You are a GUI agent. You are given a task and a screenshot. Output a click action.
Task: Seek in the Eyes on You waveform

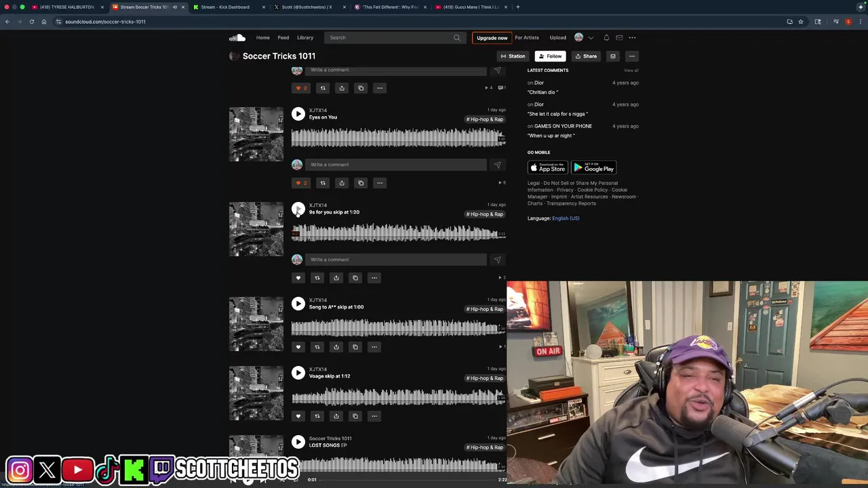(x=398, y=138)
